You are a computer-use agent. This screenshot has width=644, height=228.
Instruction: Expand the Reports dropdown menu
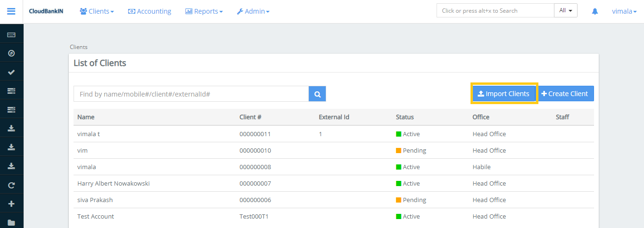point(204,11)
